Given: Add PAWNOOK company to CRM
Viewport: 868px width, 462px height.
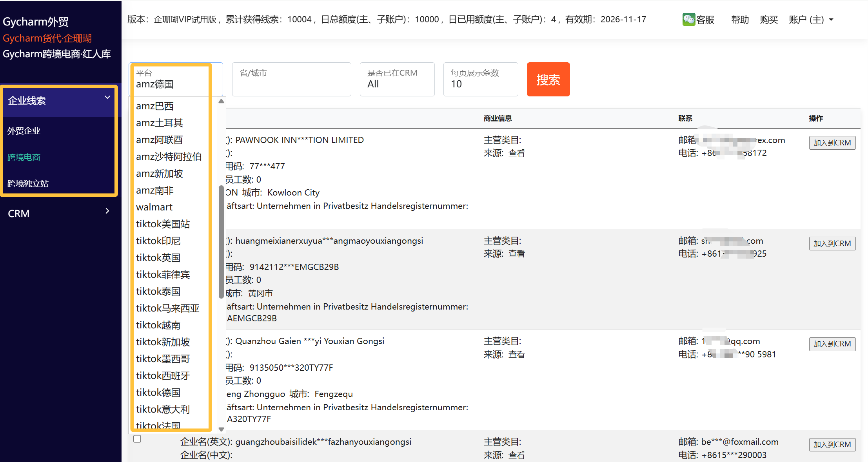Looking at the screenshot, I should 832,143.
